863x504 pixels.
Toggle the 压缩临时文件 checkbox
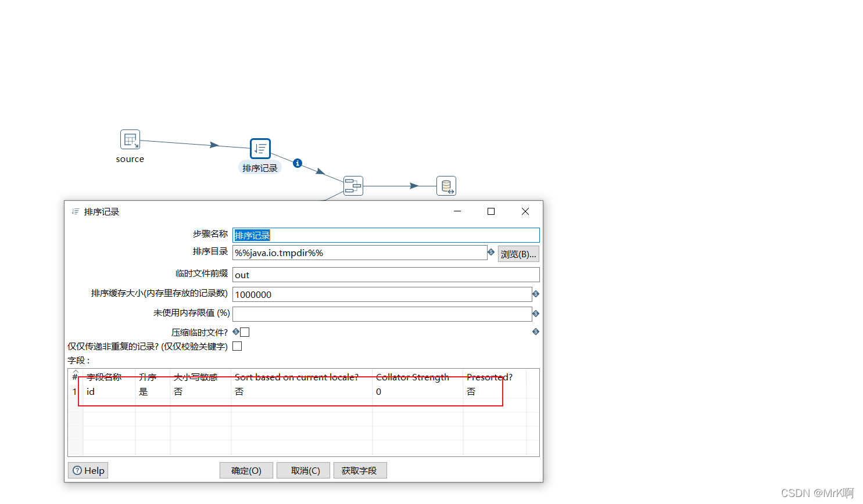pyautogui.click(x=245, y=332)
